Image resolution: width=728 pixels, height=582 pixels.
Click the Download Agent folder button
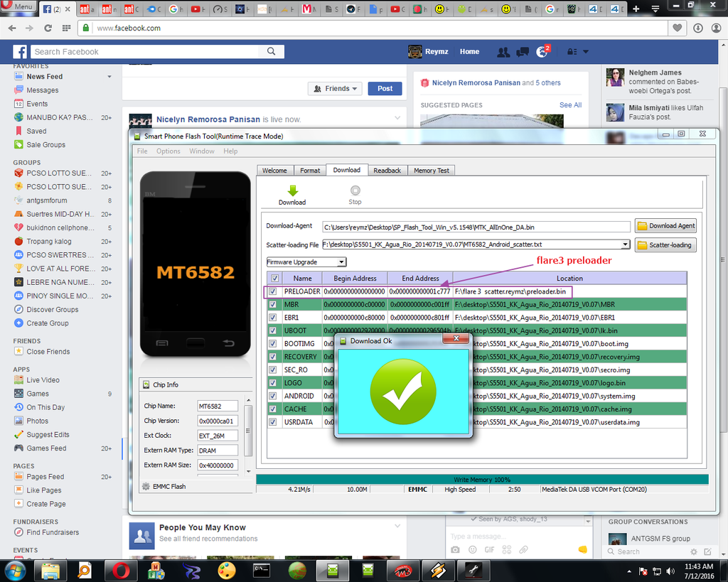(x=665, y=226)
